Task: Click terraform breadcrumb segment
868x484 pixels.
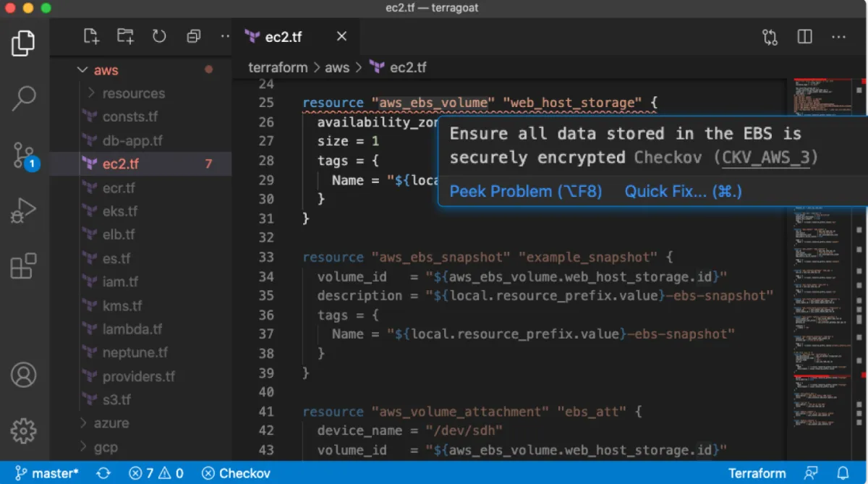Action: (x=278, y=67)
